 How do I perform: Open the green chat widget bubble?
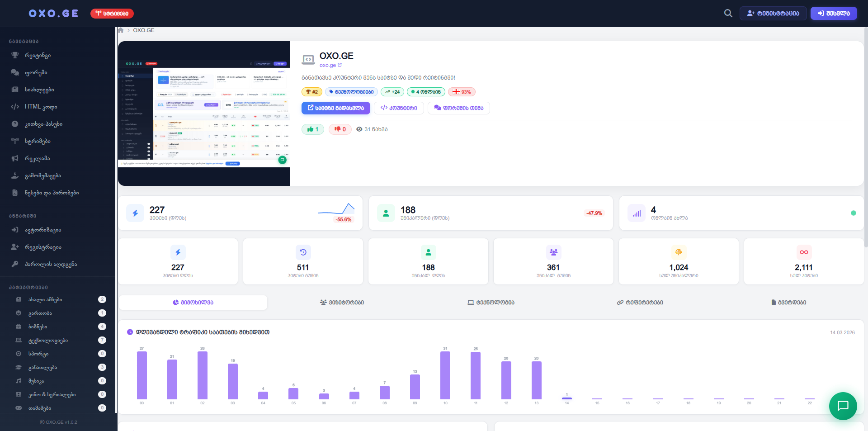pyautogui.click(x=843, y=406)
